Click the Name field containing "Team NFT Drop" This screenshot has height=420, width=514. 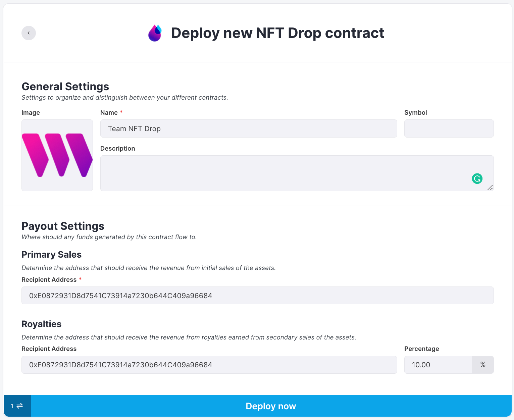[x=248, y=128]
